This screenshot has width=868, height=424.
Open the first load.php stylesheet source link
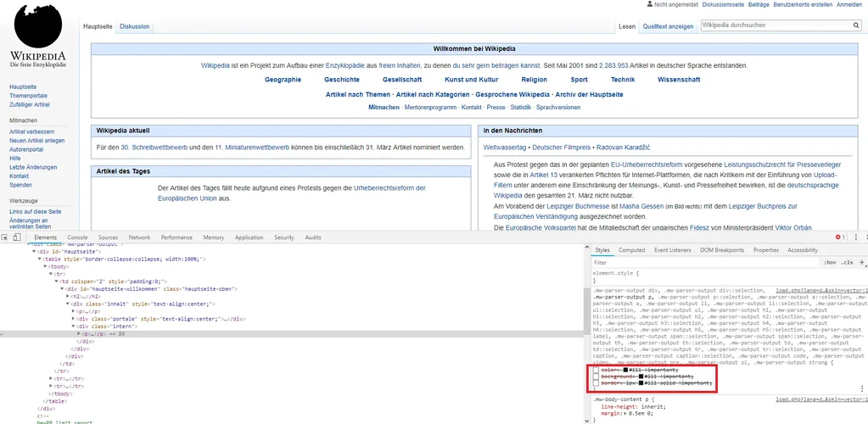coord(821,290)
